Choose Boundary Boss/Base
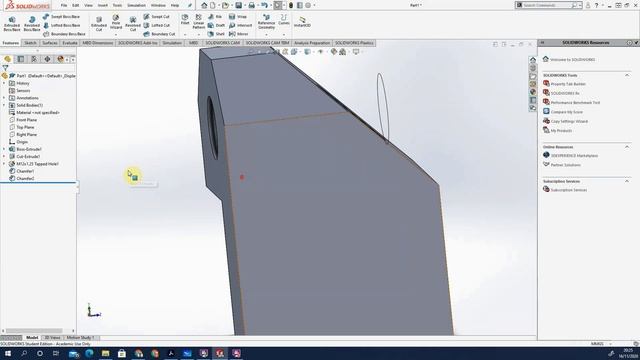Screen dimensions: 640x360 (x=64, y=34)
